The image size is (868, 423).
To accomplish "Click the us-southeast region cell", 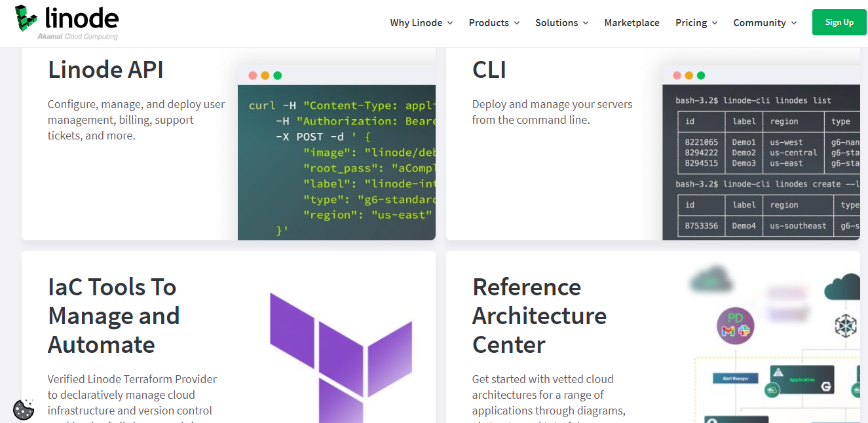I will click(x=798, y=226).
